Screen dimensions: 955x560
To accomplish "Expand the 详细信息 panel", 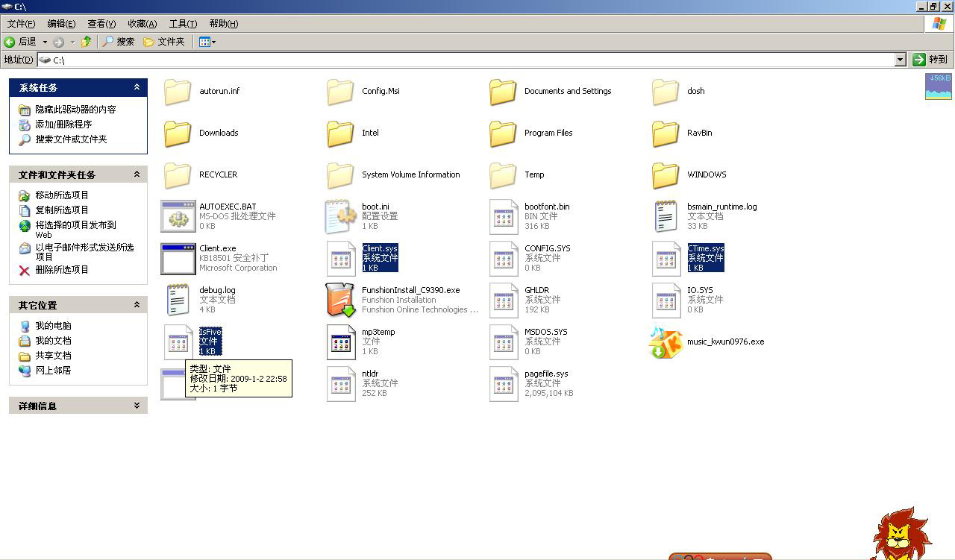I will 137,406.
